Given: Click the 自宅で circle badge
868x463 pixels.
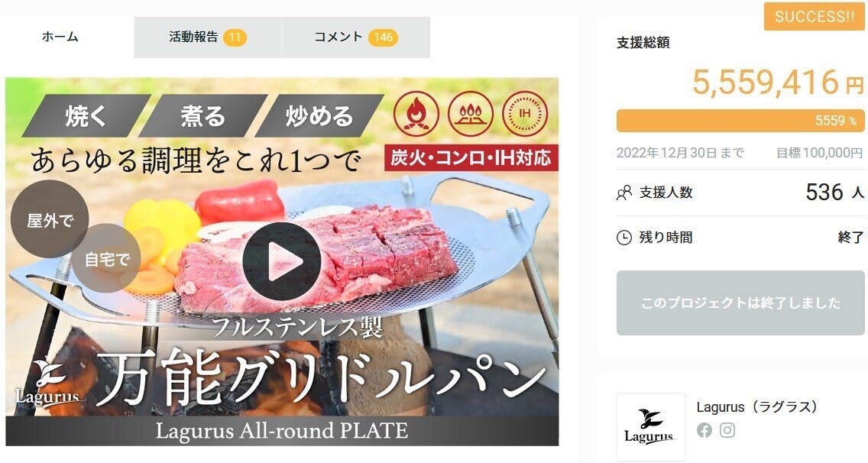Looking at the screenshot, I should (106, 258).
